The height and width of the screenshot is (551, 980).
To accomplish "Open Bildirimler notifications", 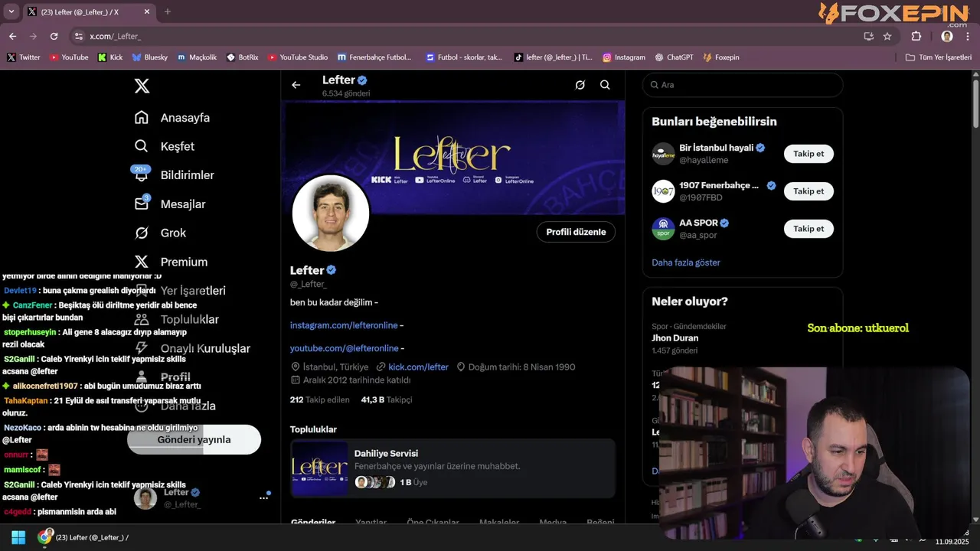I will [x=175, y=175].
